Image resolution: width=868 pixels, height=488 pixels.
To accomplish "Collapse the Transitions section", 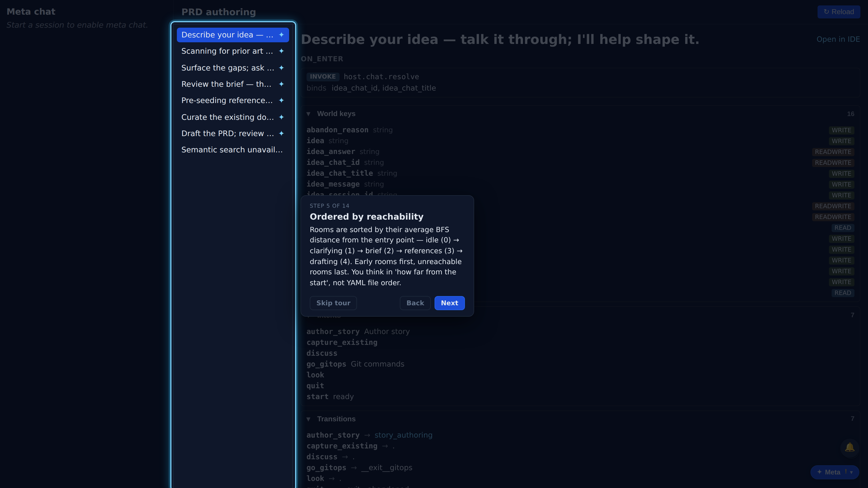I will pos(308,419).
